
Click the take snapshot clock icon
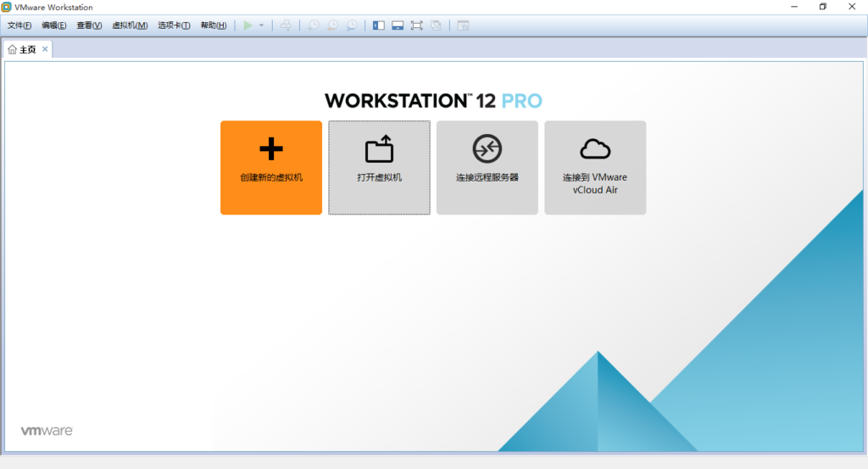click(313, 25)
